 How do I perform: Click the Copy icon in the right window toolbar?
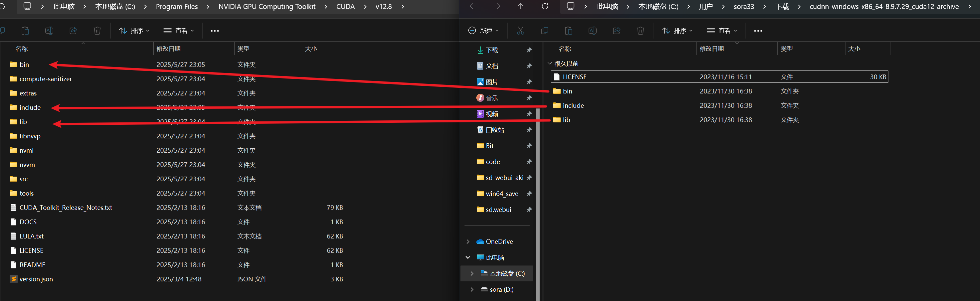(544, 30)
